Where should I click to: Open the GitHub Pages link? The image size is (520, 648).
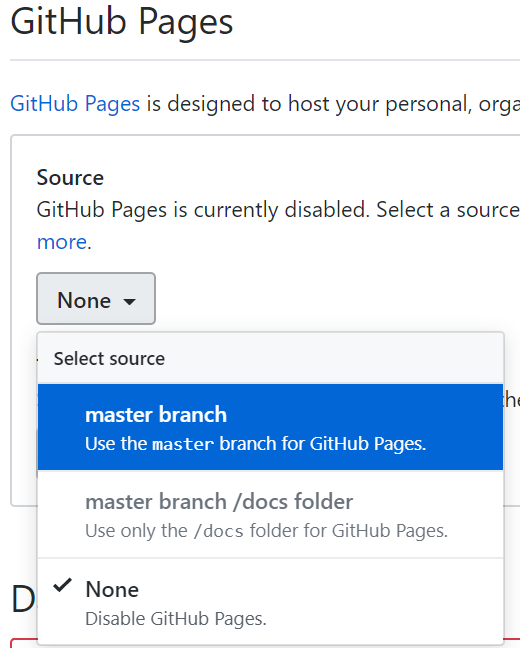(x=75, y=103)
